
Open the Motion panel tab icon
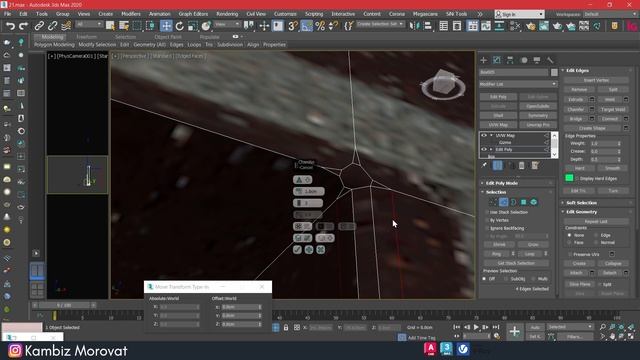click(x=524, y=60)
